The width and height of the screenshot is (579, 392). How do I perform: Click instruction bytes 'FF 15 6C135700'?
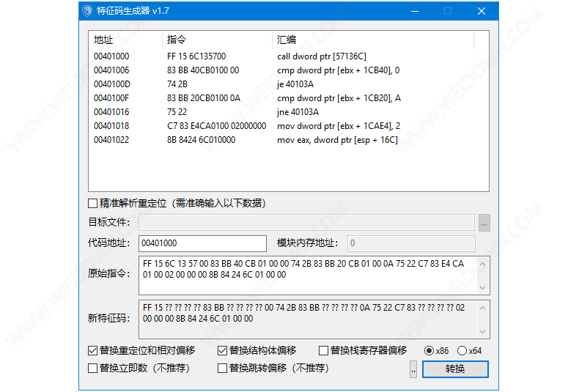pyautogui.click(x=196, y=56)
